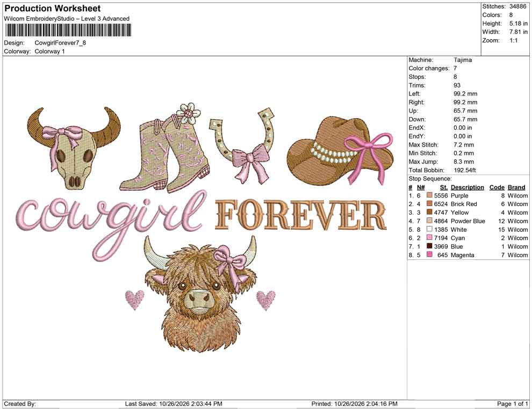Click the Trims value '93'
Image resolution: width=532 pixels, height=409 pixels.
[x=457, y=85]
